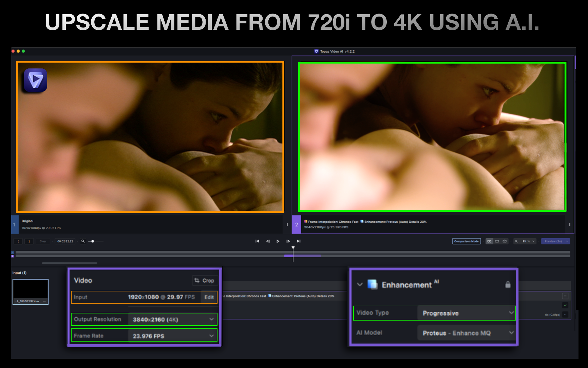Click the timeline track 2 label

click(13, 256)
